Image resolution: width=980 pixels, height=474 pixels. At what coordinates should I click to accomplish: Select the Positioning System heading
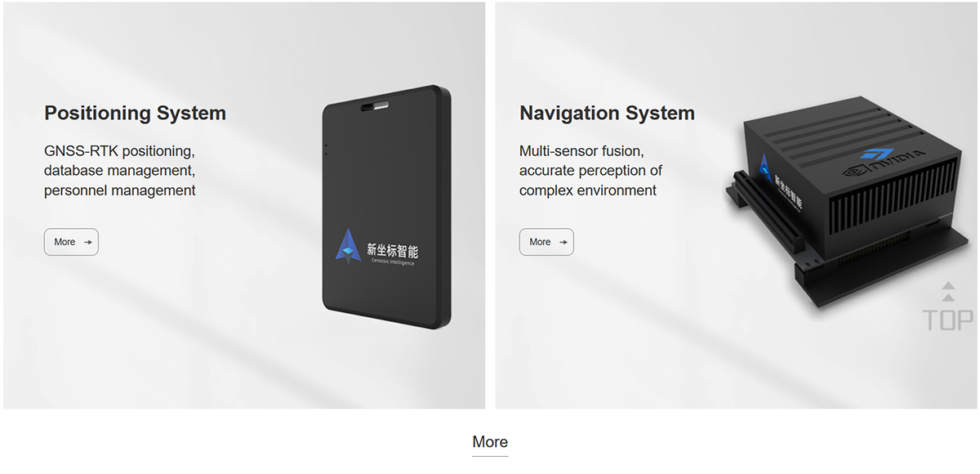click(x=135, y=113)
